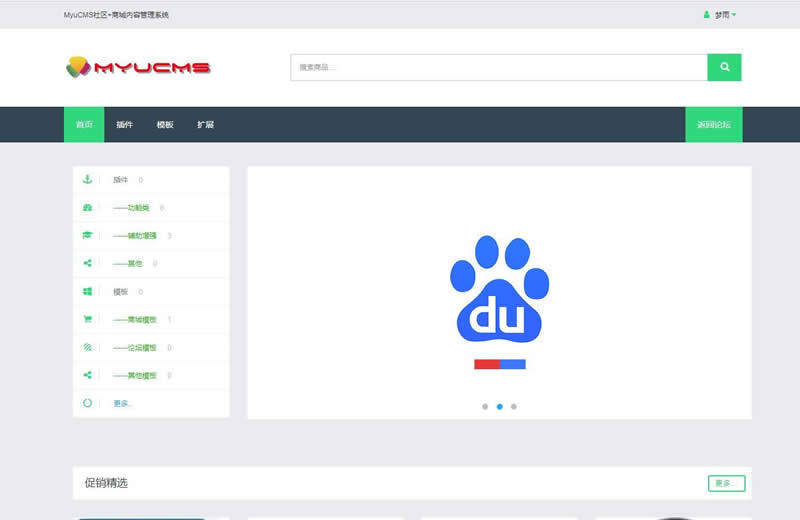Open the 其他 plugin subcategory link
Viewport: 800px width, 520px height.
tap(128, 264)
